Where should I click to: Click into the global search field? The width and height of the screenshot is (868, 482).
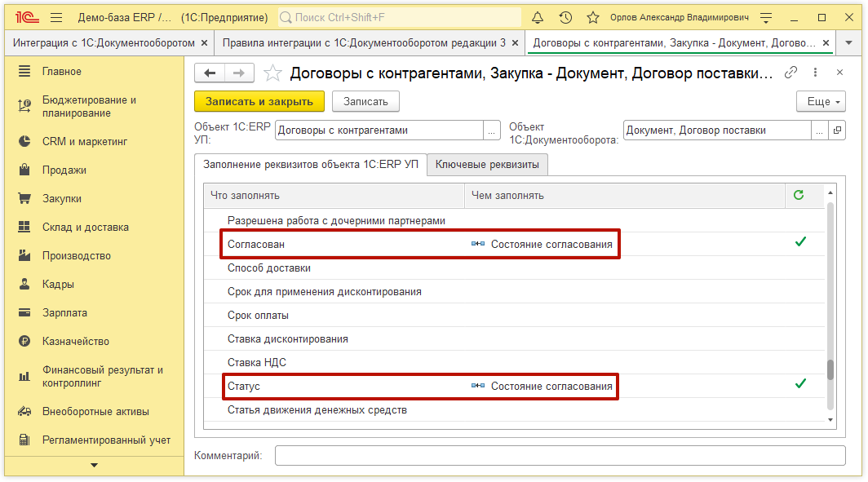click(399, 18)
